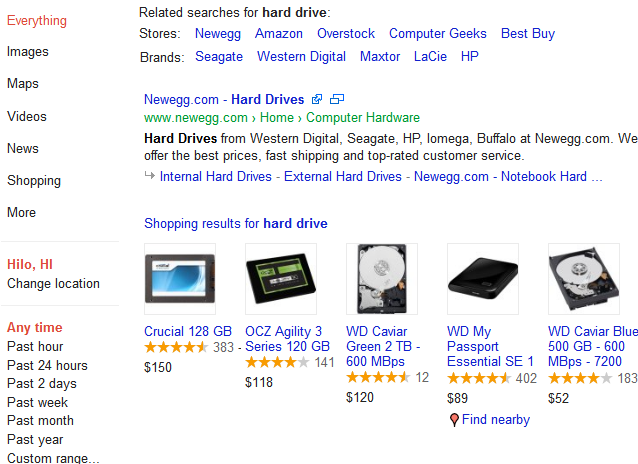Open the Custom range time filter
The height and width of the screenshot is (464, 638).
(x=53, y=458)
